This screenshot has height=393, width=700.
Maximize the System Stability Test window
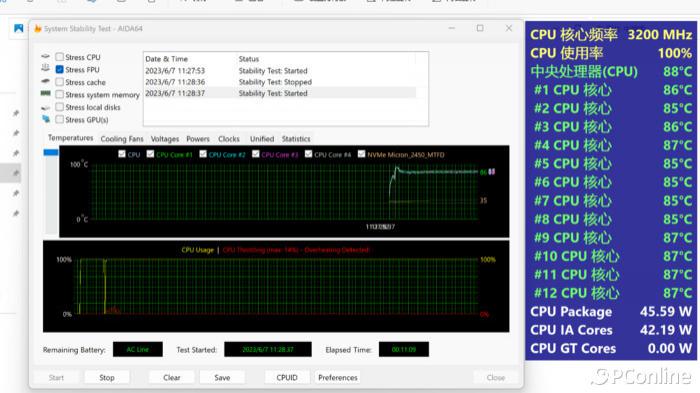click(x=480, y=28)
